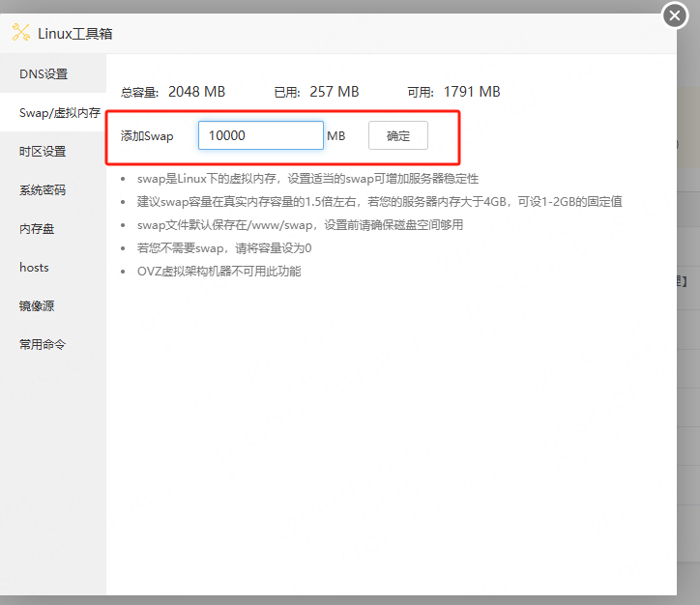Click the tip recommending 1.5倍 memory capacity

(379, 202)
